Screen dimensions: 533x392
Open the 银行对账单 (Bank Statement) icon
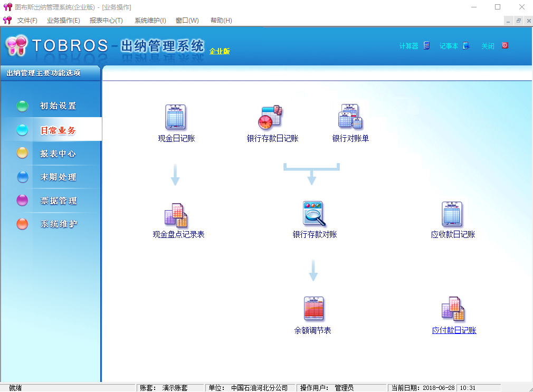click(350, 118)
